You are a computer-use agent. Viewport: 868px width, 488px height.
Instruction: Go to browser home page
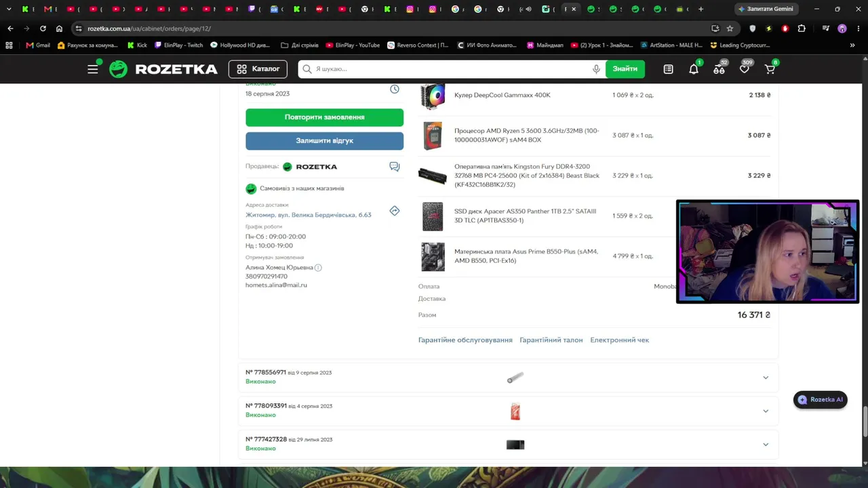click(60, 28)
